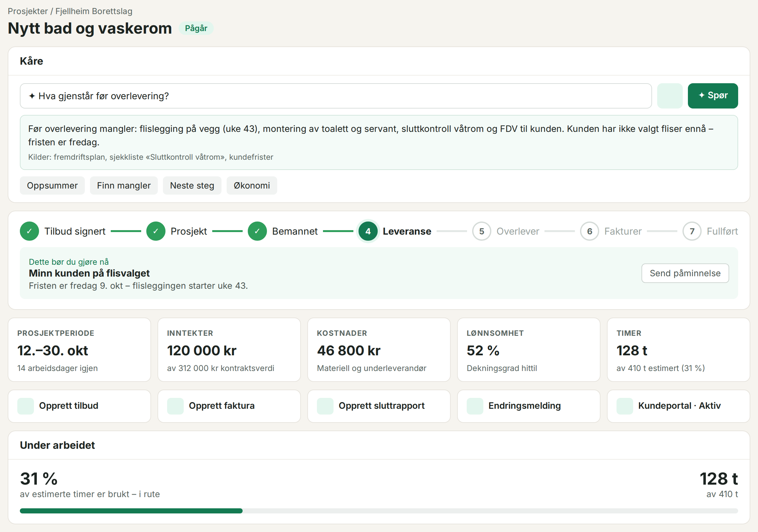
Task: Click the Kåre assistant panel title
Action: pos(31,61)
